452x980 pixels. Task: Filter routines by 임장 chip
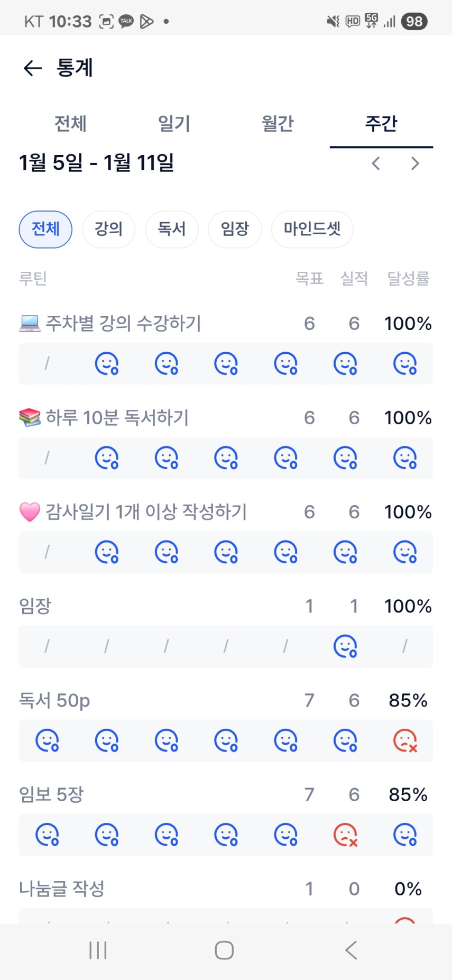click(235, 229)
